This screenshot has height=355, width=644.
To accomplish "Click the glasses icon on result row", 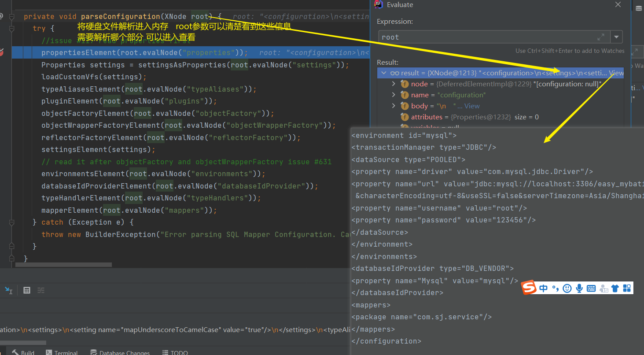I will click(x=395, y=73).
